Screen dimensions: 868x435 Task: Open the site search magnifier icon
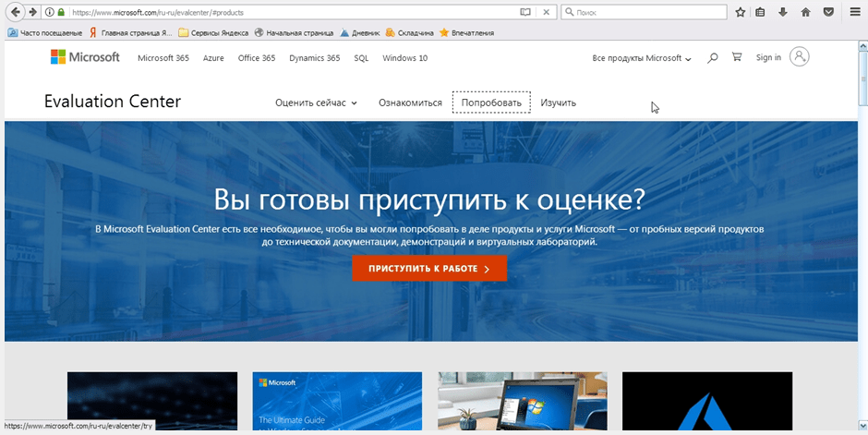pyautogui.click(x=712, y=57)
